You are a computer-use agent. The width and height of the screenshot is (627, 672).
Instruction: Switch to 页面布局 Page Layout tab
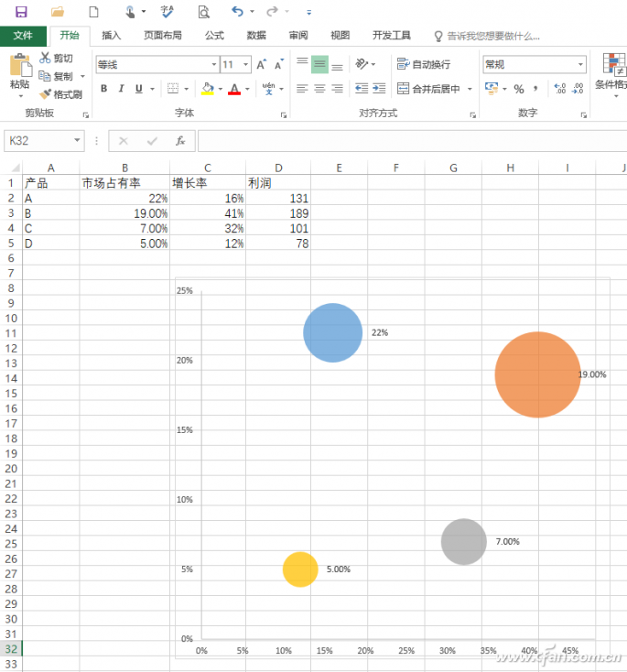pos(163,36)
